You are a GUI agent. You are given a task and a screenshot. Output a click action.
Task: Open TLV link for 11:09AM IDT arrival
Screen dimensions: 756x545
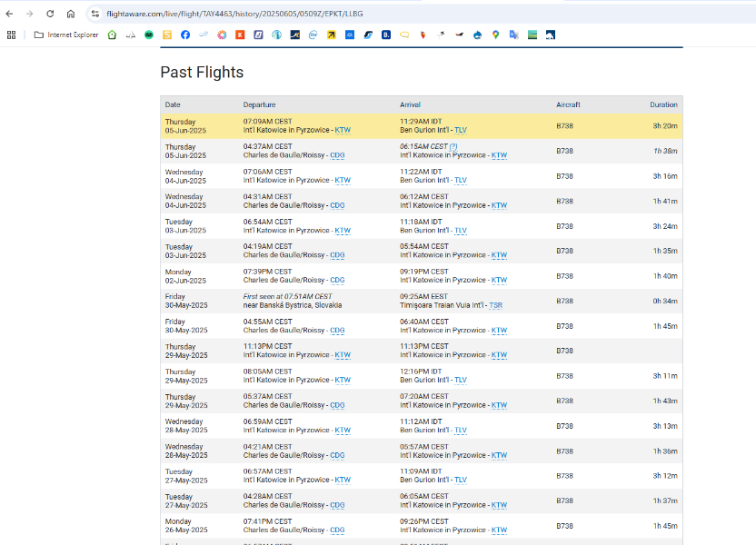tap(461, 480)
